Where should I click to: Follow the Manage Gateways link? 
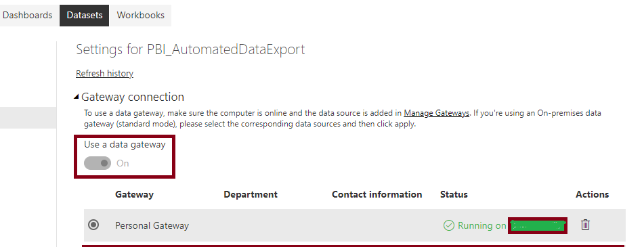click(x=437, y=113)
